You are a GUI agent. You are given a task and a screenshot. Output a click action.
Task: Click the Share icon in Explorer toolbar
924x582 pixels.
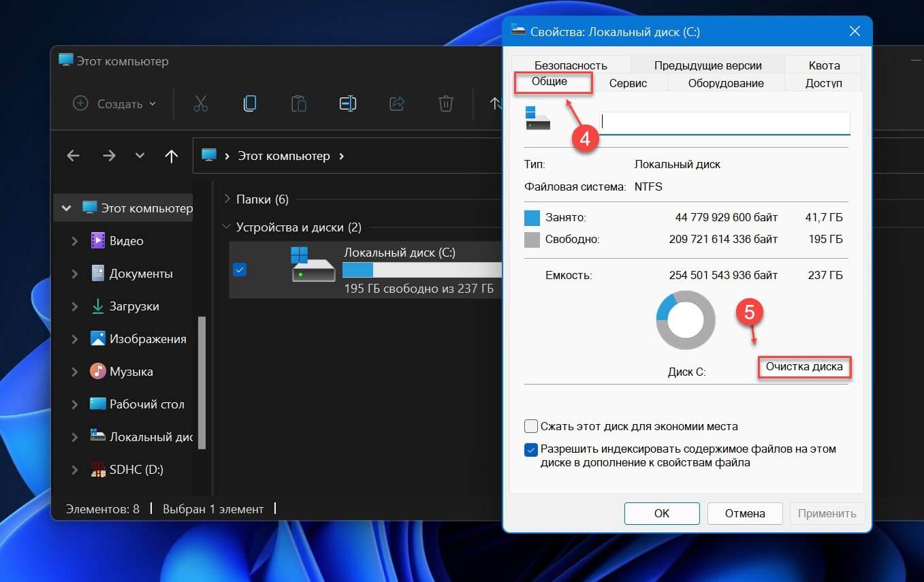[x=397, y=103]
